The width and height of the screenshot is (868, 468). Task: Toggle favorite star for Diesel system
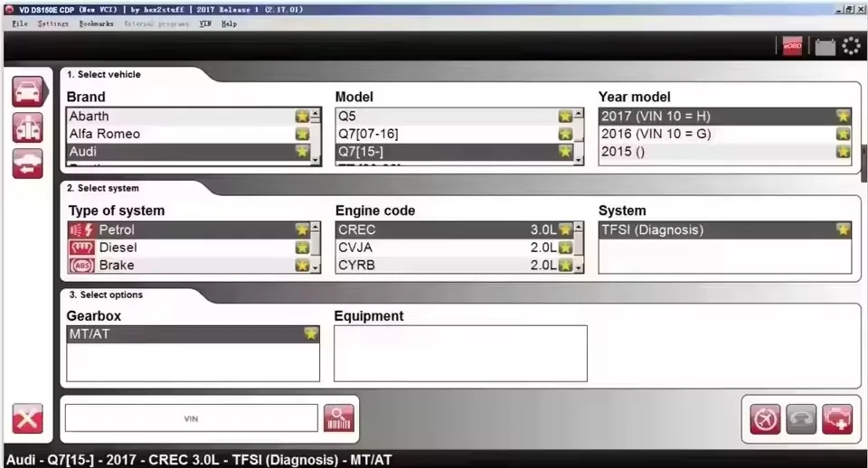pyautogui.click(x=302, y=248)
